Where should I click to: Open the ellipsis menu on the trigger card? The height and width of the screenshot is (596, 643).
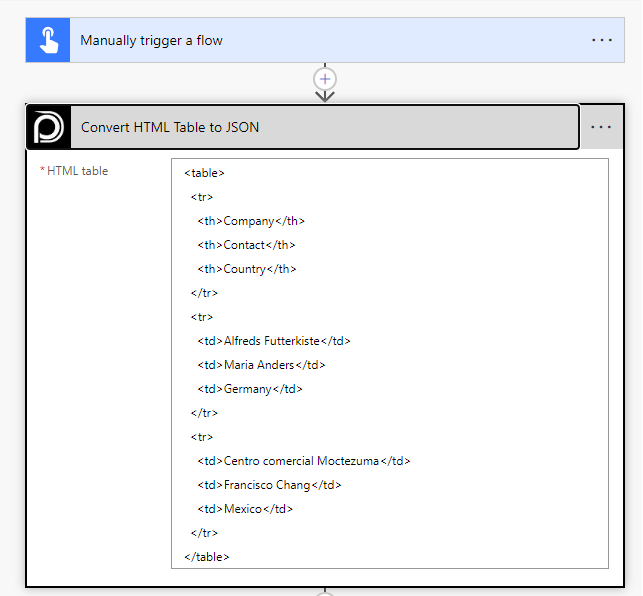601,40
